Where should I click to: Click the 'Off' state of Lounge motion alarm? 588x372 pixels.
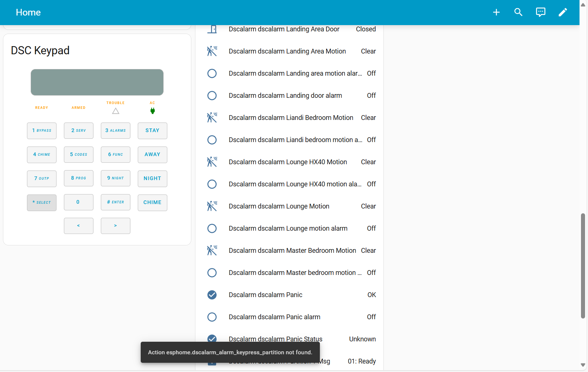(371, 228)
